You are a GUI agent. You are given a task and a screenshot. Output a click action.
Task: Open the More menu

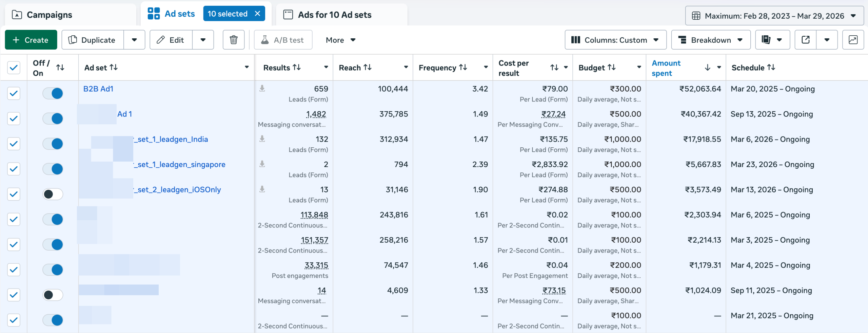pyautogui.click(x=340, y=40)
